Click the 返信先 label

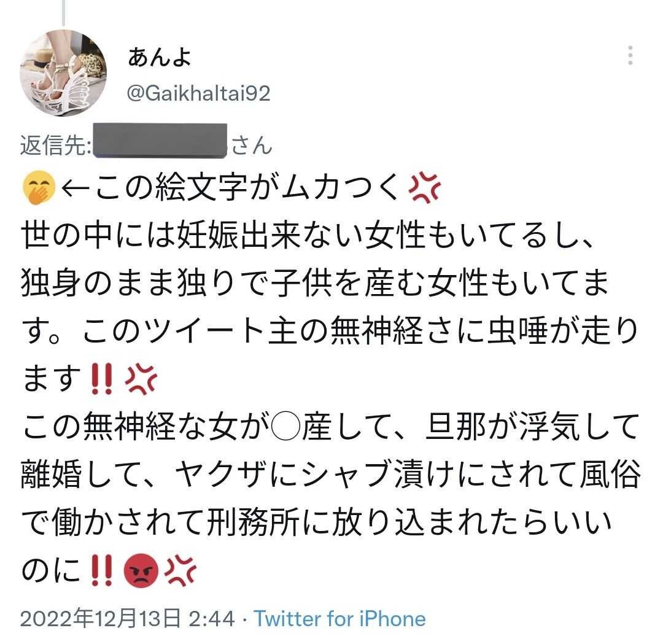(x=55, y=145)
